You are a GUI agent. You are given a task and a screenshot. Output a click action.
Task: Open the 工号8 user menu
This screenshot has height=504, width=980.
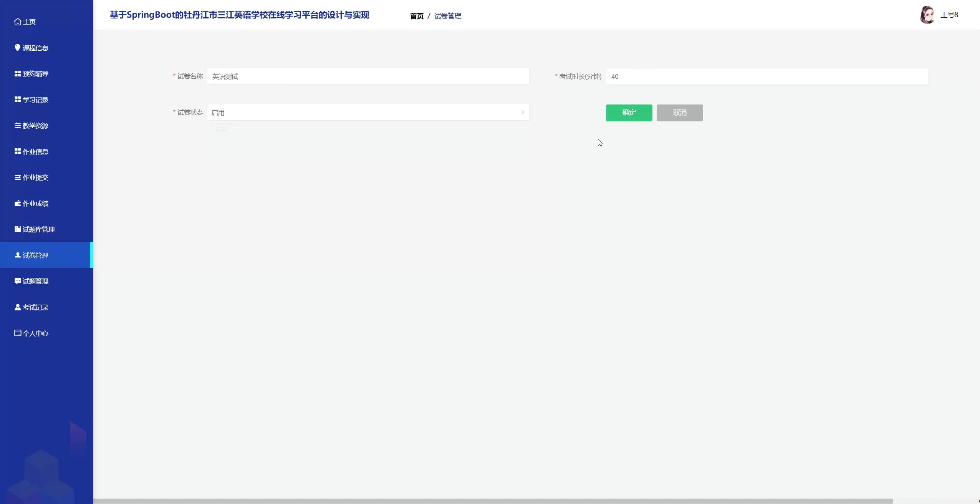(949, 15)
